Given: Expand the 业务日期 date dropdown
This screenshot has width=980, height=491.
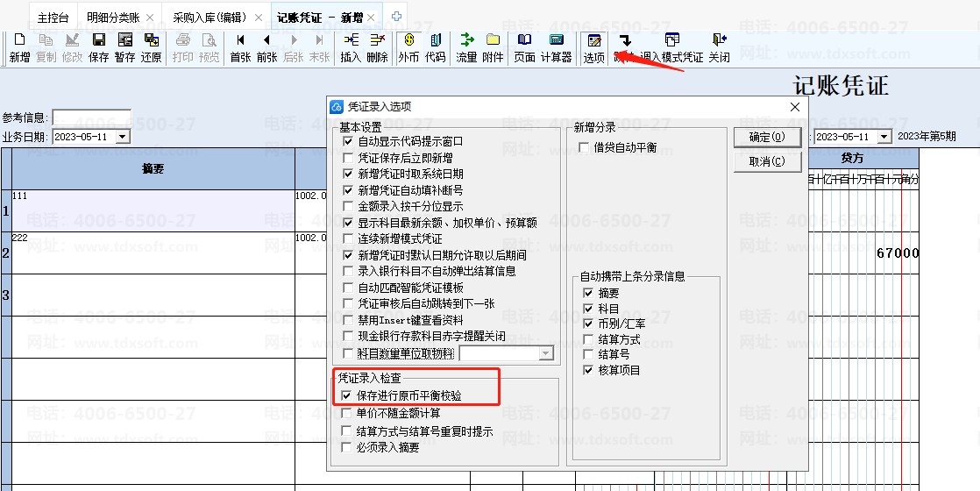Looking at the screenshot, I should pyautogui.click(x=123, y=137).
